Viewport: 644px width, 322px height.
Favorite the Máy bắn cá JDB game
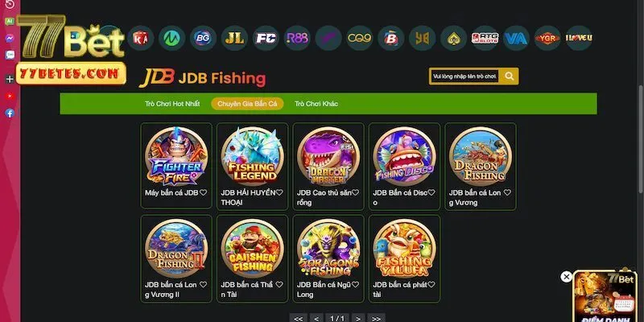tap(204, 192)
